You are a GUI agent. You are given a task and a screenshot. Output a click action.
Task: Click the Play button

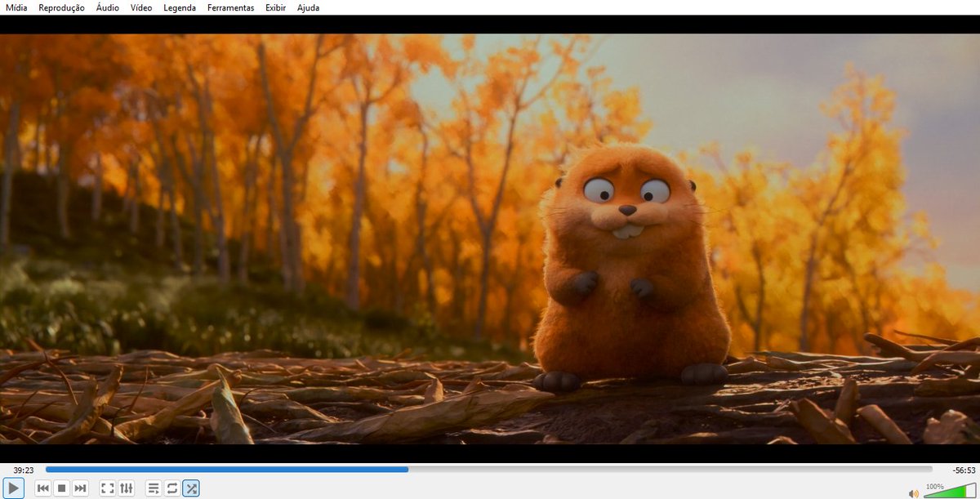click(15, 488)
